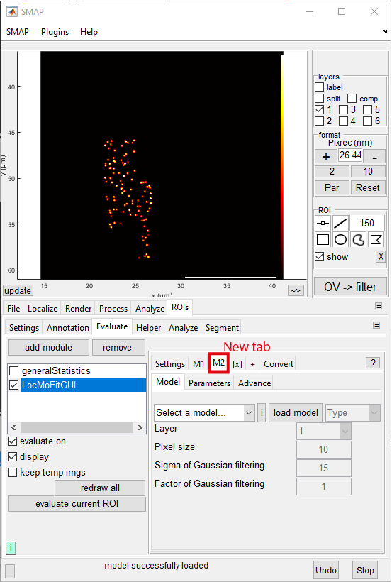The image size is (392, 582).
Task: Switch to the Annotation sub-tab
Action: click(68, 328)
